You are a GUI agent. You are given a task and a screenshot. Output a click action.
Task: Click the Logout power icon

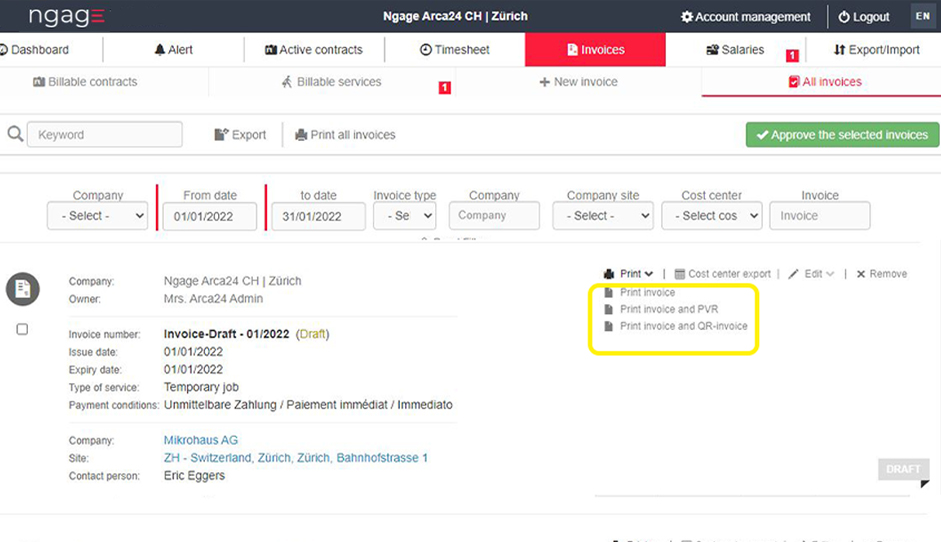coord(844,17)
